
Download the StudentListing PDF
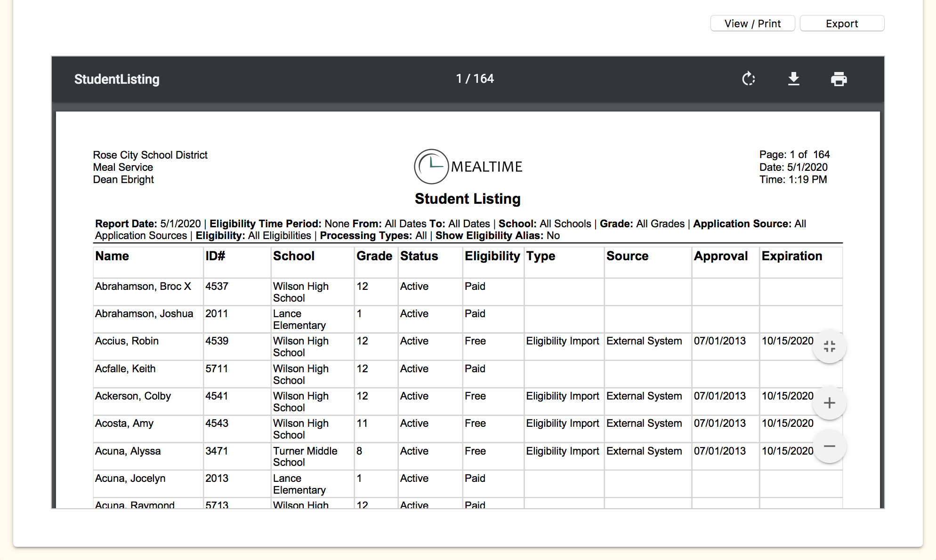794,79
